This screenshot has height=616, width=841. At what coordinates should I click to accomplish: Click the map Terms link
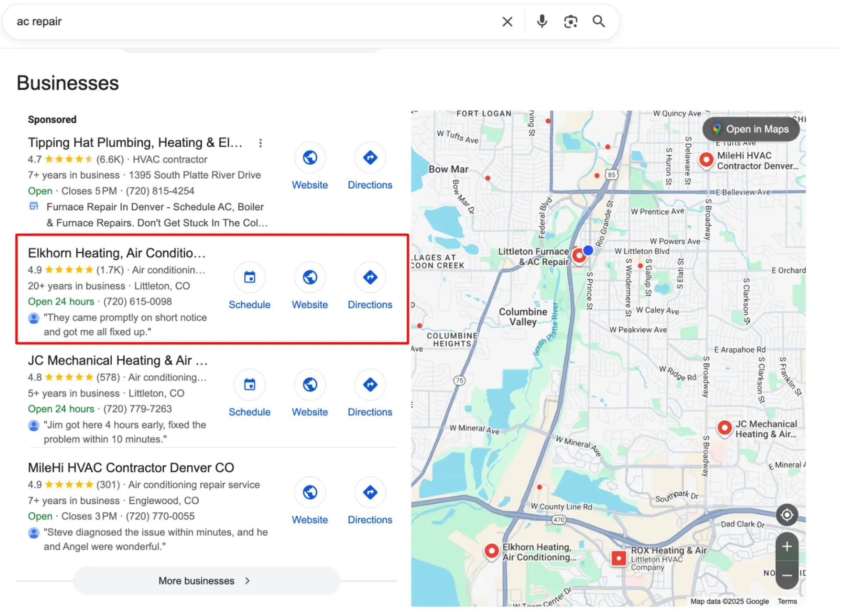point(787,601)
